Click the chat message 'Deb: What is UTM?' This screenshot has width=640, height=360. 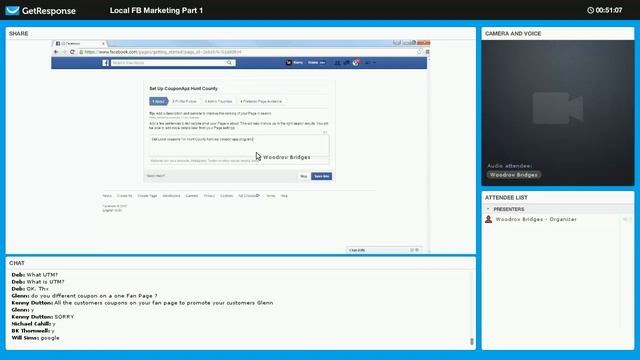point(38,282)
